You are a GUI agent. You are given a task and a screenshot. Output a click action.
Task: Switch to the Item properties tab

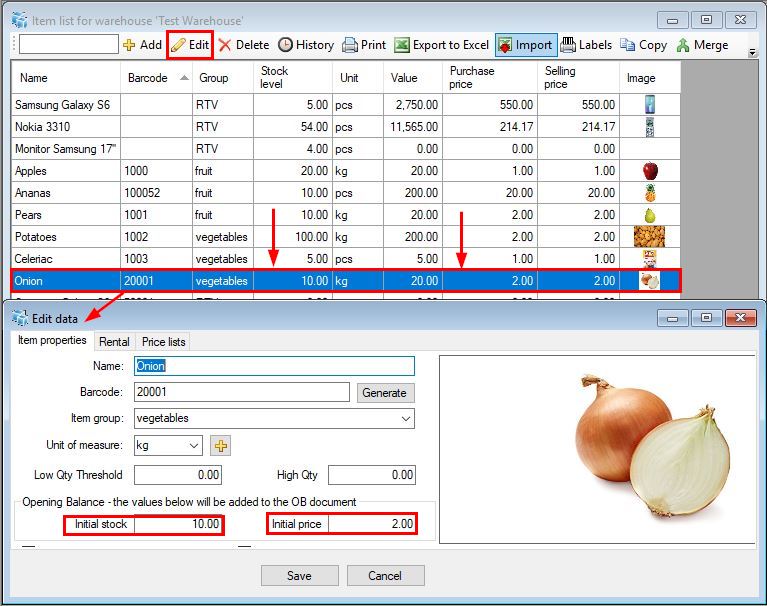pos(52,340)
